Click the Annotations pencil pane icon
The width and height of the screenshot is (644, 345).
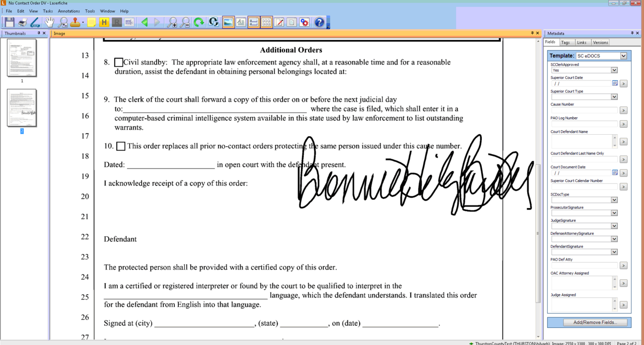click(279, 22)
